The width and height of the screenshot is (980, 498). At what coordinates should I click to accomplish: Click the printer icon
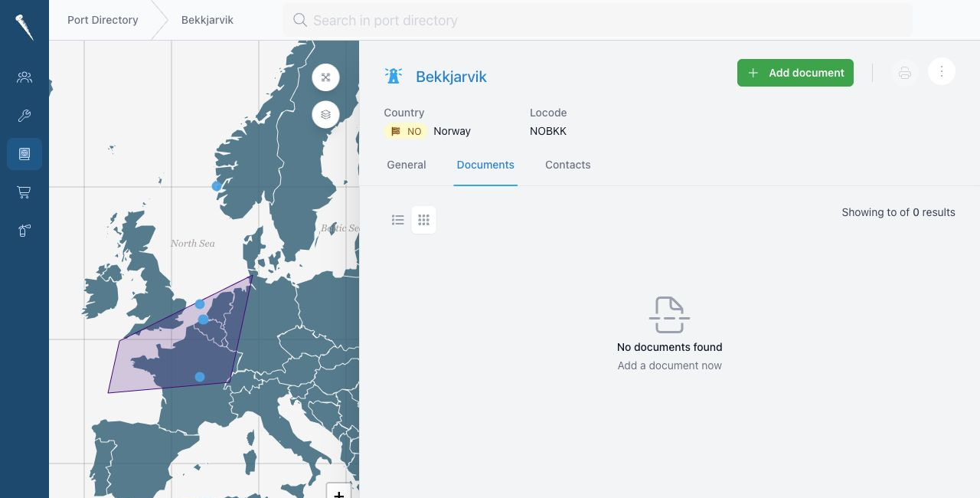point(905,73)
